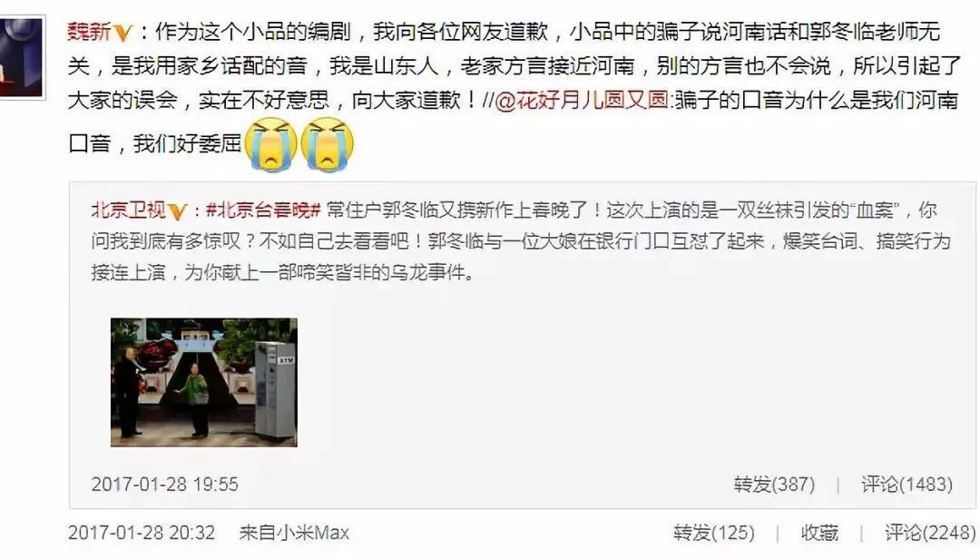
Task: Click 魏新's apology post text body
Action: 513,87
